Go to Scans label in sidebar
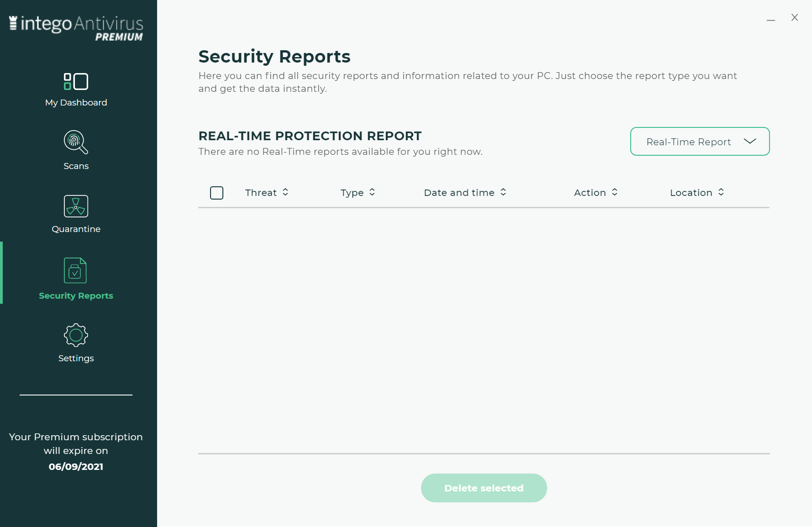The height and width of the screenshot is (527, 812). 76,166
